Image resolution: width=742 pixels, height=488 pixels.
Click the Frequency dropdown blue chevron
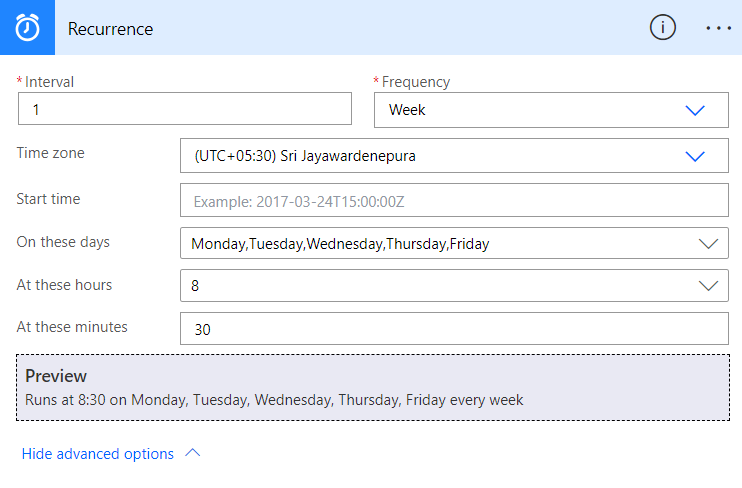(x=695, y=111)
